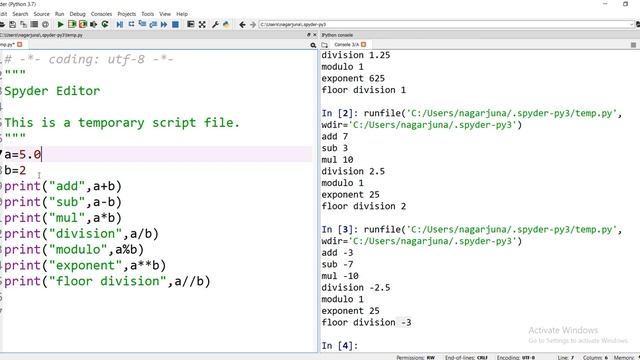
Task: Click 'floor division -3' console output
Action: pyautogui.click(x=366, y=322)
